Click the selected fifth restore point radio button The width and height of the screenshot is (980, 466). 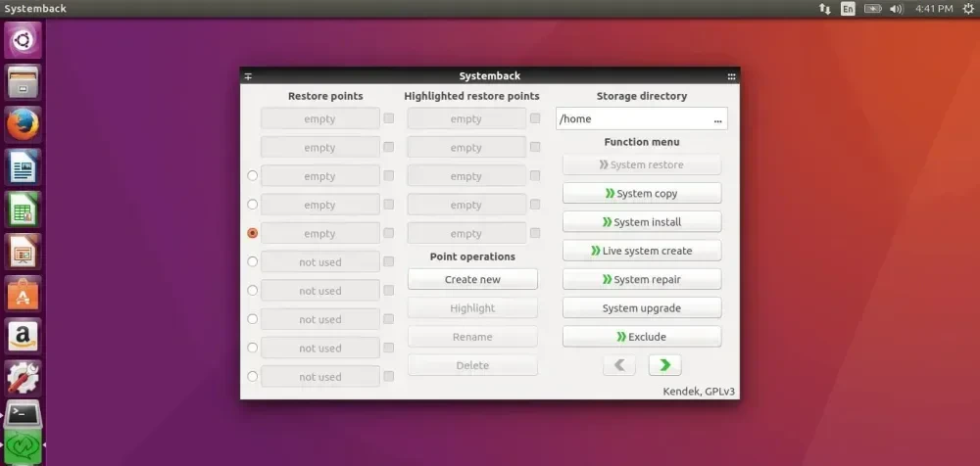pos(253,233)
